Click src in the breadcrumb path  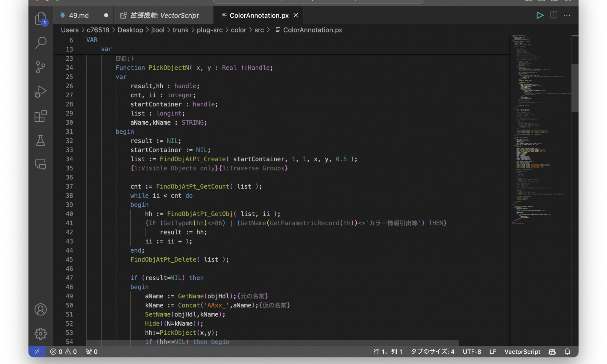point(259,30)
